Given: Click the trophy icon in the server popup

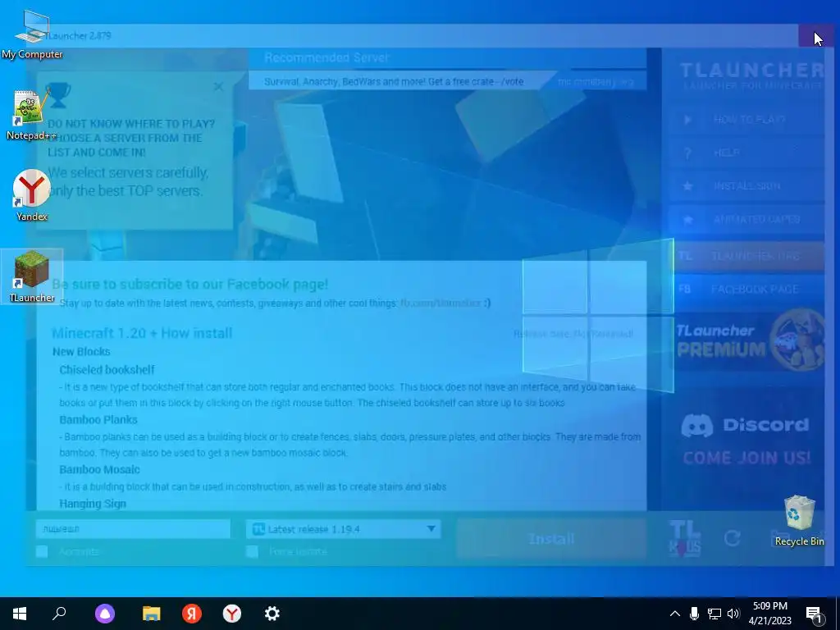Looking at the screenshot, I should tap(57, 94).
